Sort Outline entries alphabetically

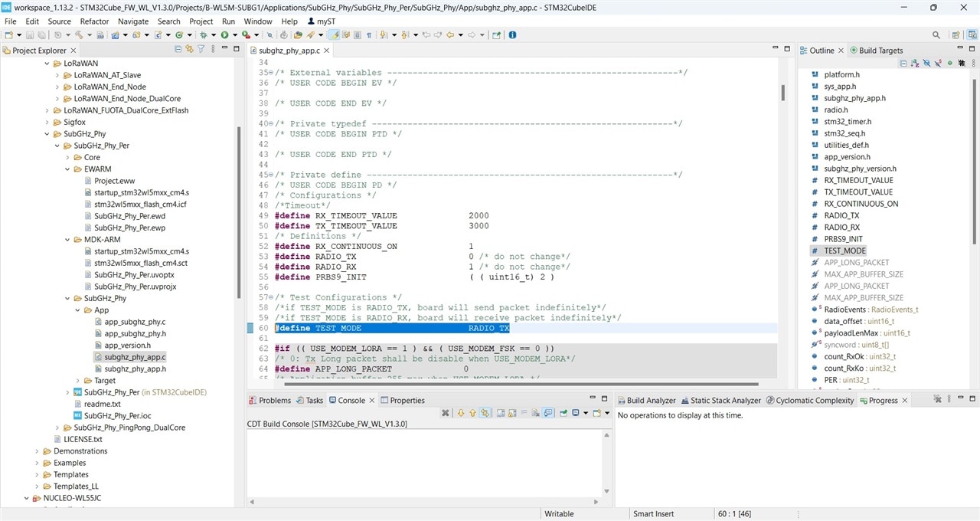[x=915, y=64]
